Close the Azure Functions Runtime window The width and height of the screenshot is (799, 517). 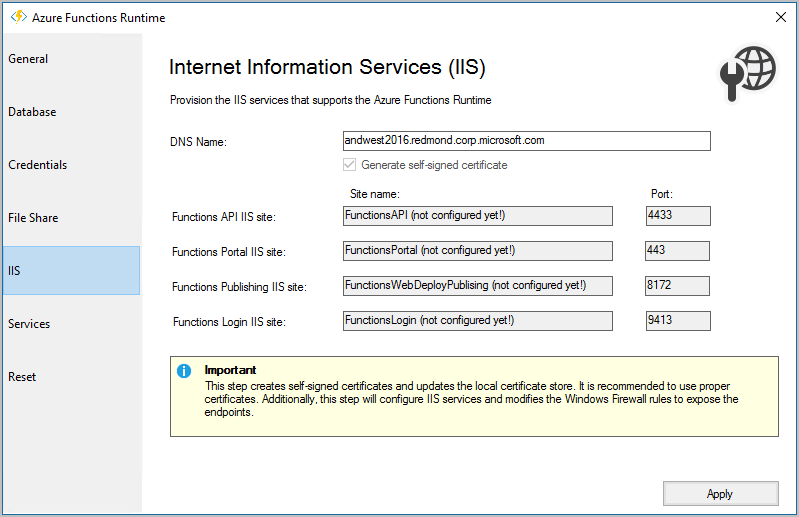coord(780,17)
